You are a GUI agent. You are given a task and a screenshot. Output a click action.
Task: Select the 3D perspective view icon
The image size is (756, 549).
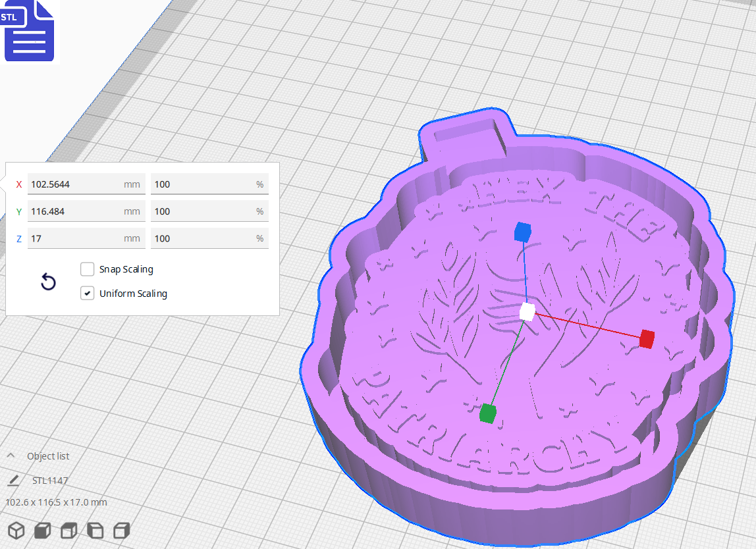pos(16,530)
